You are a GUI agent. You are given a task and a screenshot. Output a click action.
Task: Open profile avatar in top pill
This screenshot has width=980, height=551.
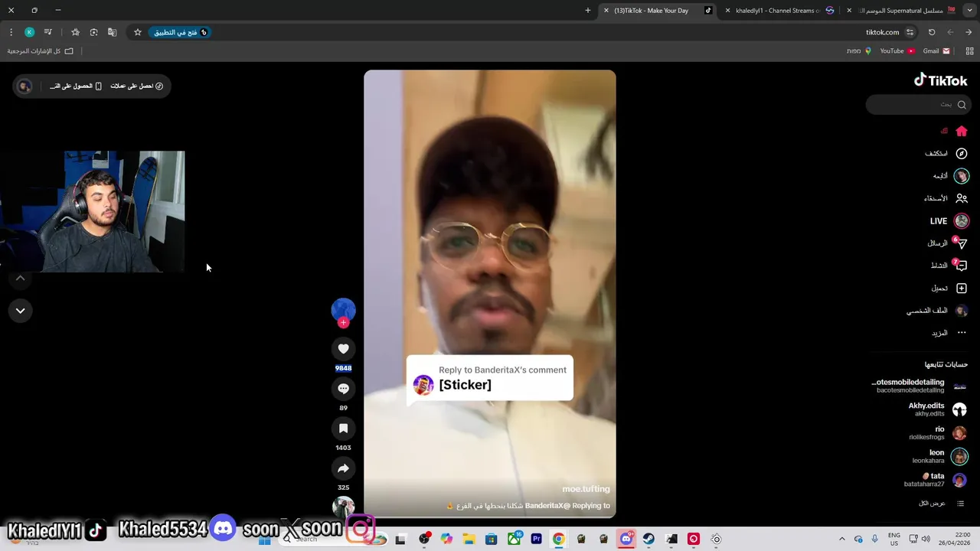(24, 86)
